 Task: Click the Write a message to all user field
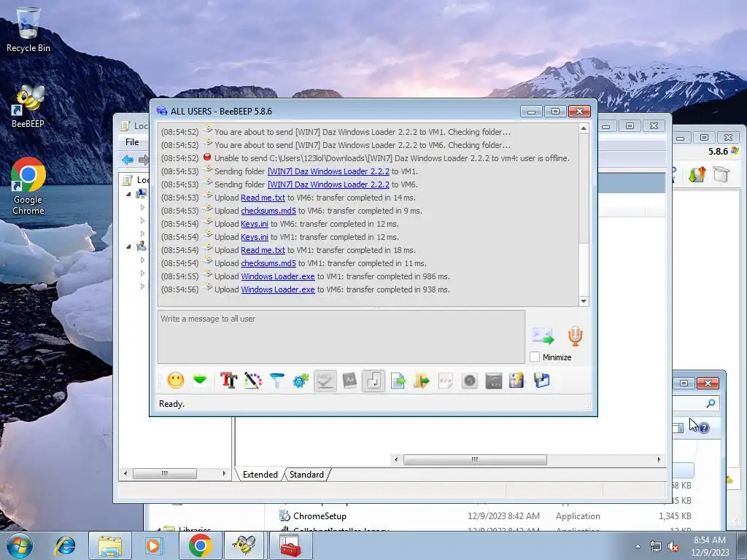click(x=341, y=337)
